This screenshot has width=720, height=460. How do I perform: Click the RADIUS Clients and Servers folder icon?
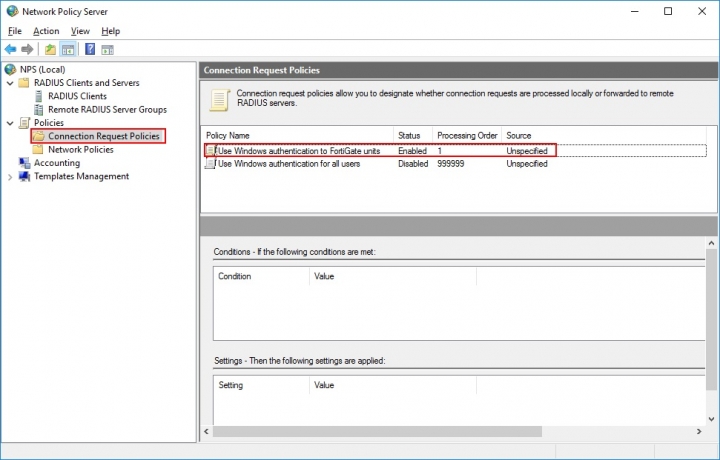(23, 83)
